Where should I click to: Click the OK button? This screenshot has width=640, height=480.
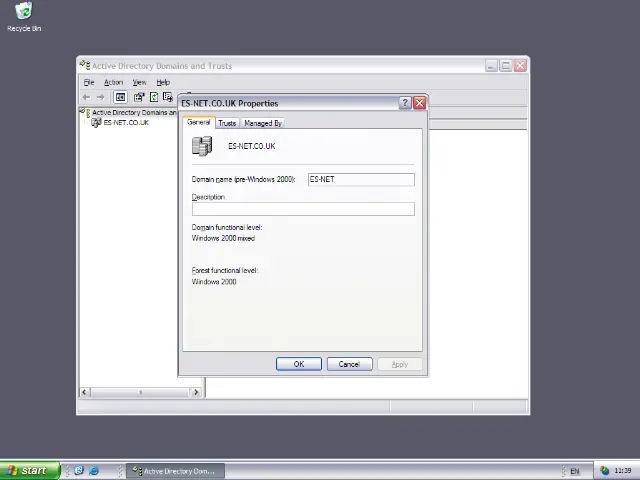[x=299, y=364]
